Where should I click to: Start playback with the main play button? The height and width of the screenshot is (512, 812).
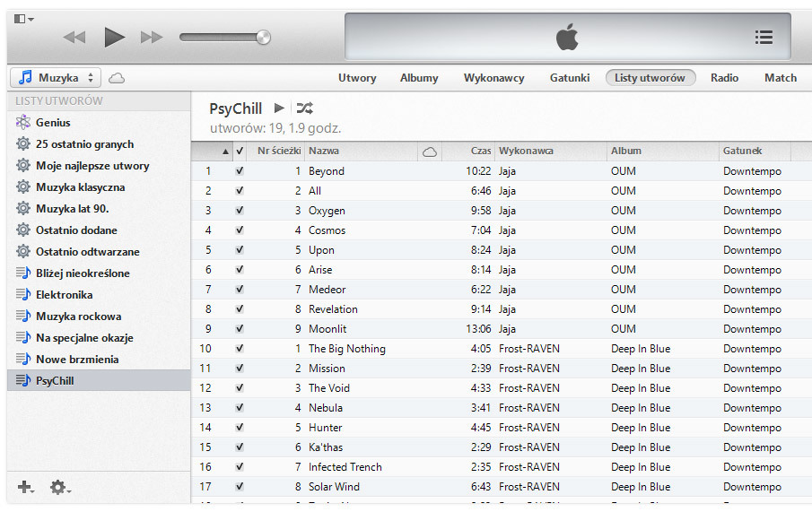click(x=115, y=38)
